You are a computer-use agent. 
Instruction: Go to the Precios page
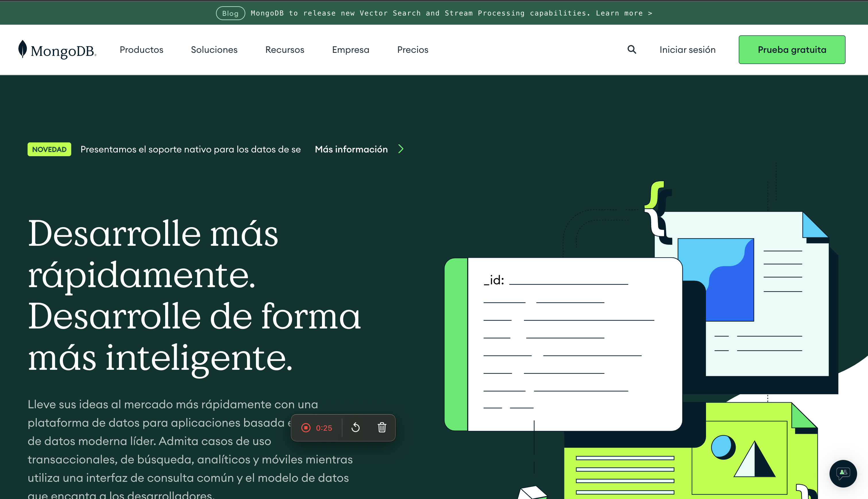coord(412,50)
